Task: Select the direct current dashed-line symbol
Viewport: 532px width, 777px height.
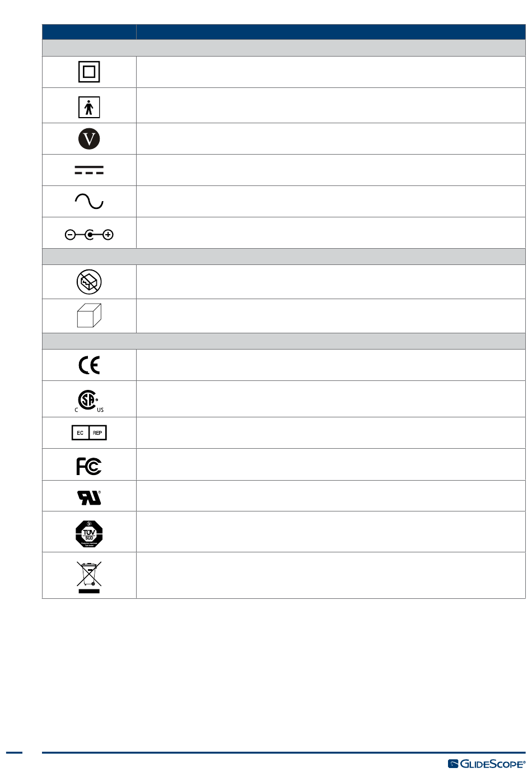Action: point(89,170)
